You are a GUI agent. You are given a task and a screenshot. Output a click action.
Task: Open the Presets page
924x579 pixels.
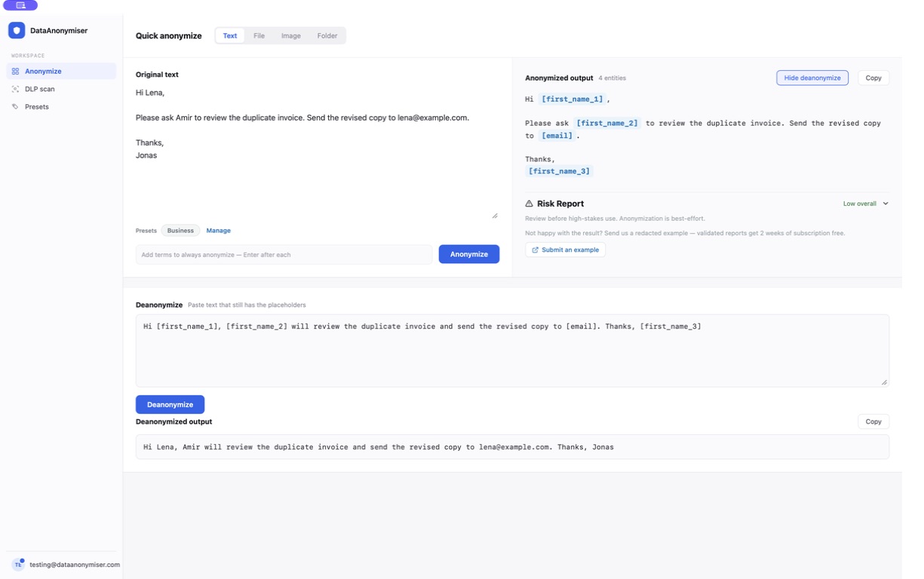click(61, 106)
